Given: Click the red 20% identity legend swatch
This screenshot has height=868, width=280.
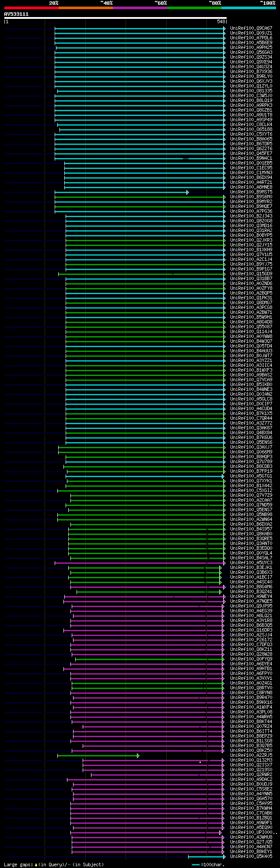Looking at the screenshot, I should 31,8.
